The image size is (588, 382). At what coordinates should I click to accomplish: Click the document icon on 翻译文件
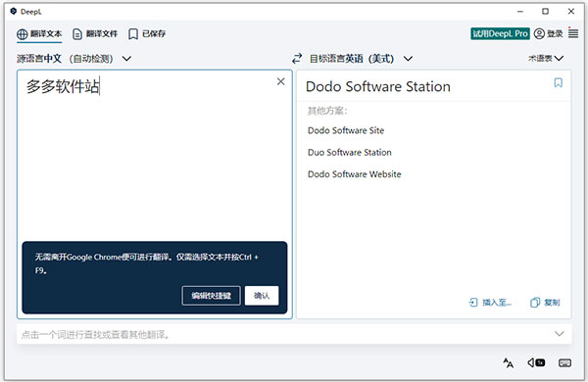77,34
